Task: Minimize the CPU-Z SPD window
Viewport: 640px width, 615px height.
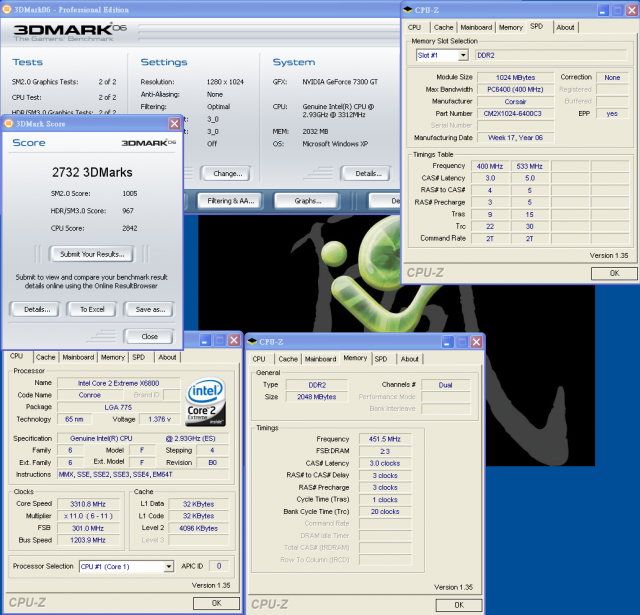Action: [603, 10]
